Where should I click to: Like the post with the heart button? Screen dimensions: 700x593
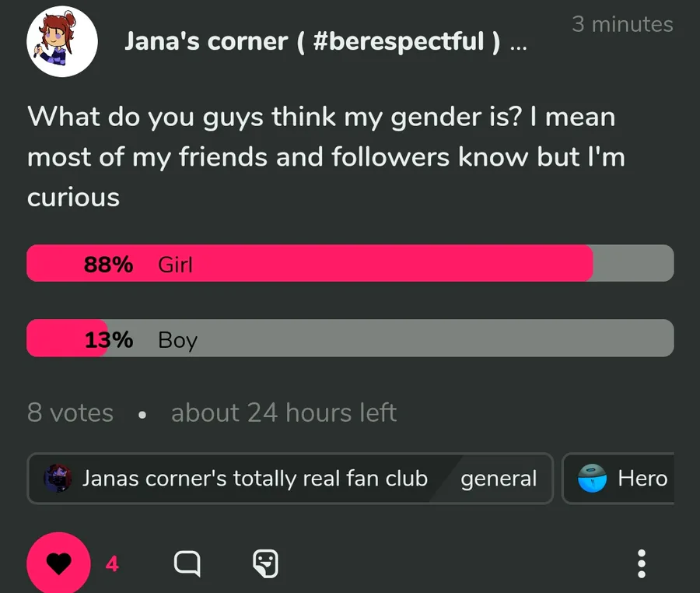pos(58,563)
